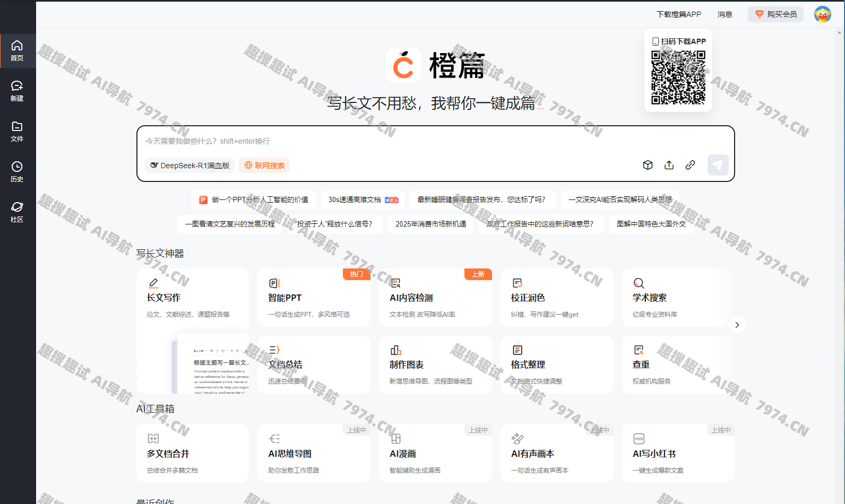Image resolution: width=845 pixels, height=504 pixels.
Task: Click the 橙篇 orange logo icon
Action: pos(403,65)
